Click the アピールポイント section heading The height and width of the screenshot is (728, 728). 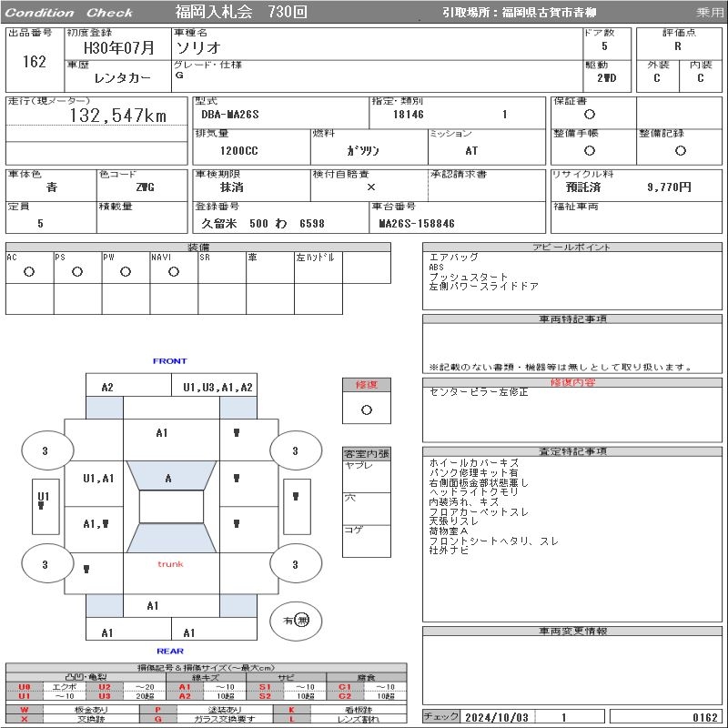tap(573, 248)
